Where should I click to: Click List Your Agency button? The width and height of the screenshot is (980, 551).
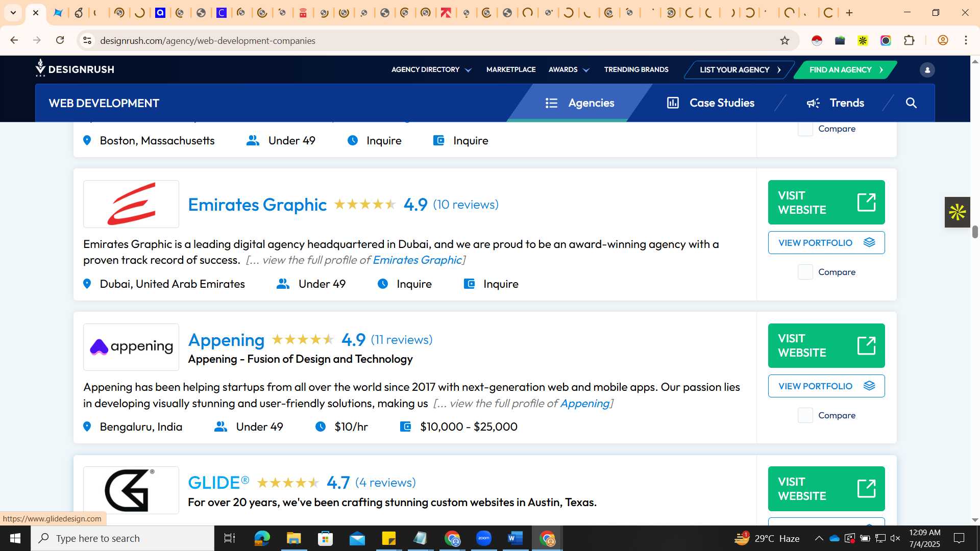click(x=740, y=70)
